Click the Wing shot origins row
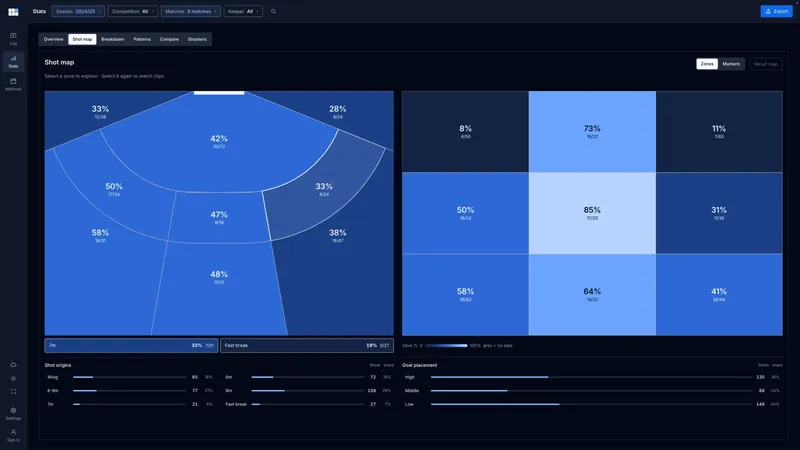This screenshot has width=800, height=450. (x=130, y=377)
